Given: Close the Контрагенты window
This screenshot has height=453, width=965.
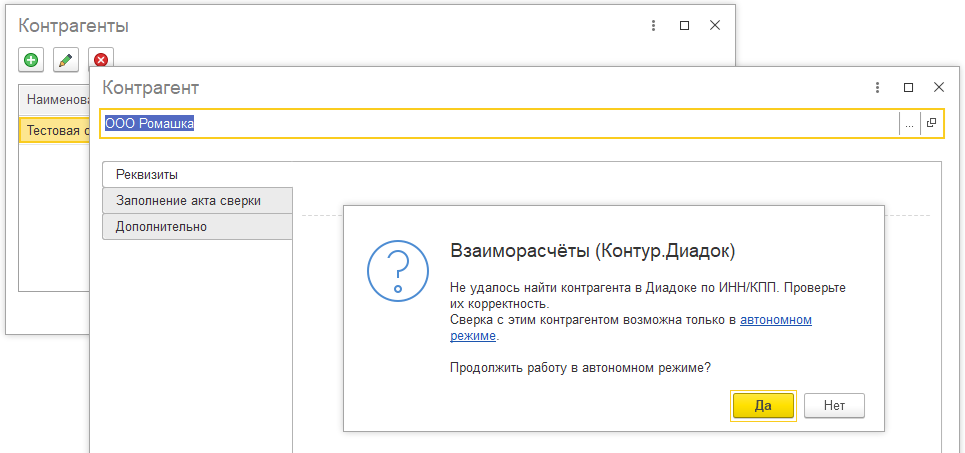Looking at the screenshot, I should (x=715, y=25).
